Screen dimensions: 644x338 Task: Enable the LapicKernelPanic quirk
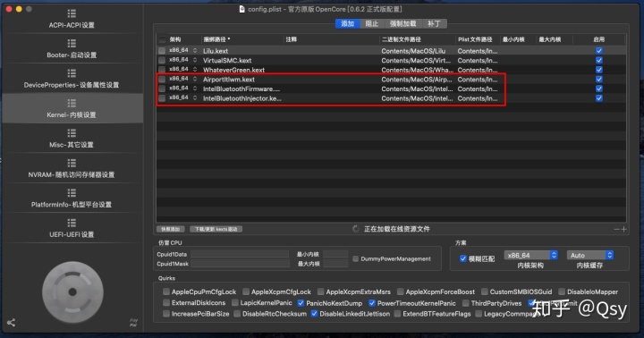(234, 303)
